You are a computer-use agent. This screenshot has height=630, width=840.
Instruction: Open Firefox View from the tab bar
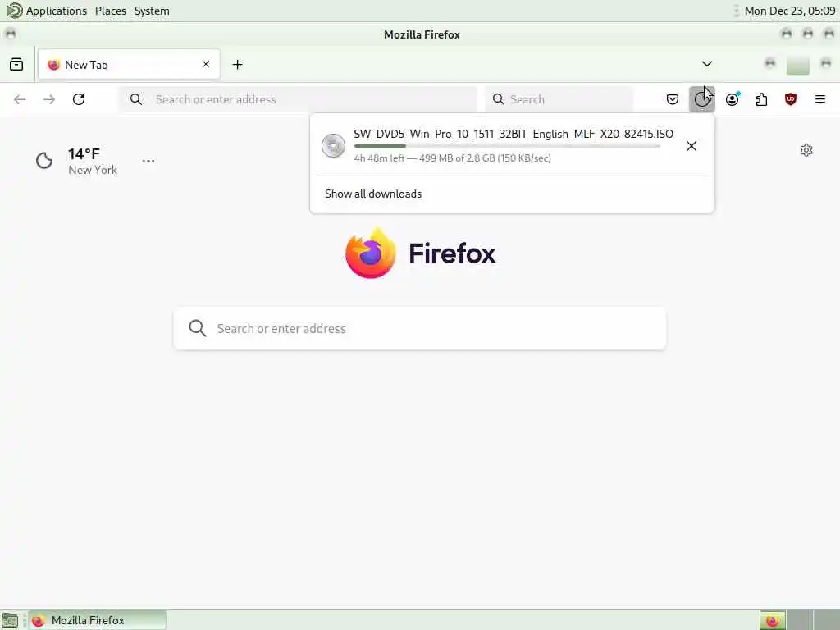click(x=16, y=65)
